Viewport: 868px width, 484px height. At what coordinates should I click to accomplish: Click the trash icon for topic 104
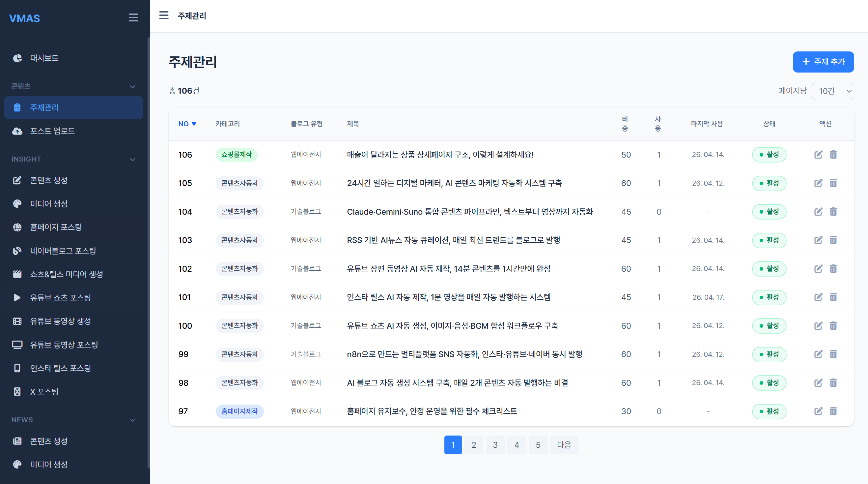pyautogui.click(x=833, y=211)
